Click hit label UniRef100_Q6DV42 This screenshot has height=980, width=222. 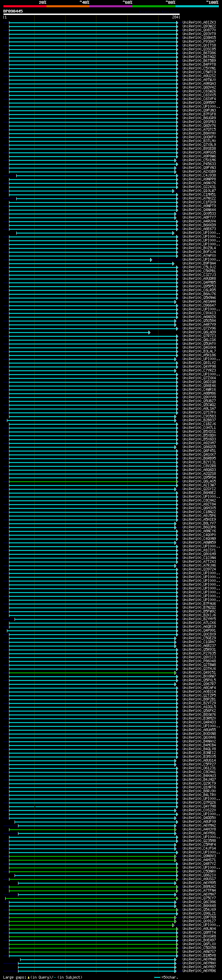pyautogui.click(x=199, y=88)
